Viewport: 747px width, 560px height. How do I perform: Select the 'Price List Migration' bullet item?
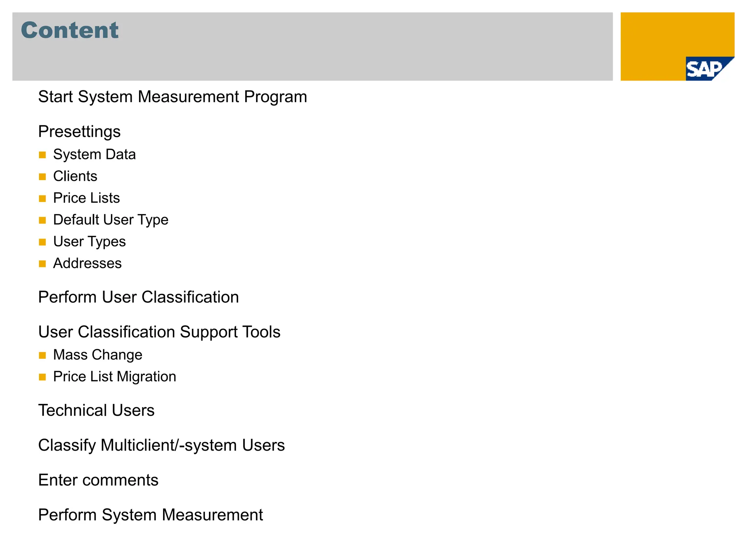[115, 377]
